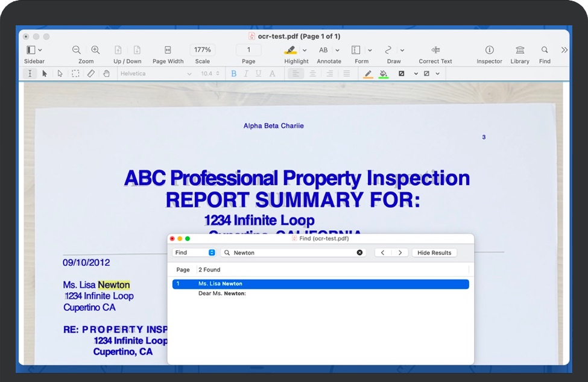Enable left text alignment

pyautogui.click(x=296, y=74)
